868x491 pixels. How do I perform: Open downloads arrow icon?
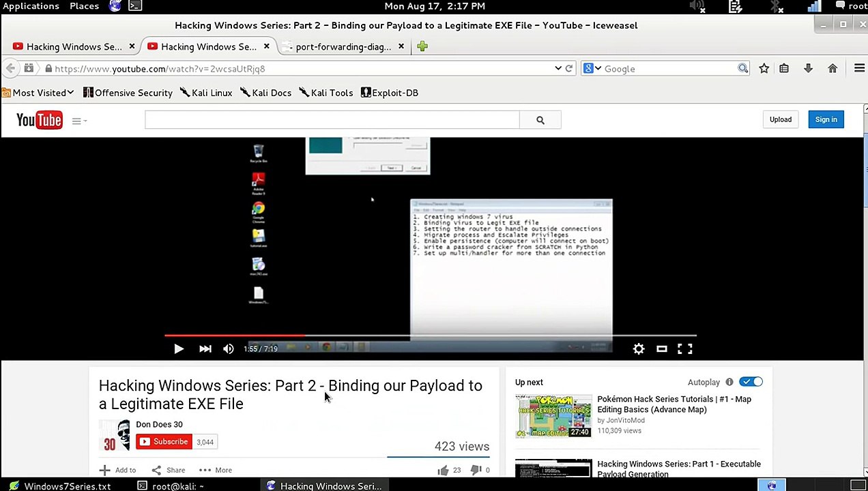pyautogui.click(x=808, y=68)
